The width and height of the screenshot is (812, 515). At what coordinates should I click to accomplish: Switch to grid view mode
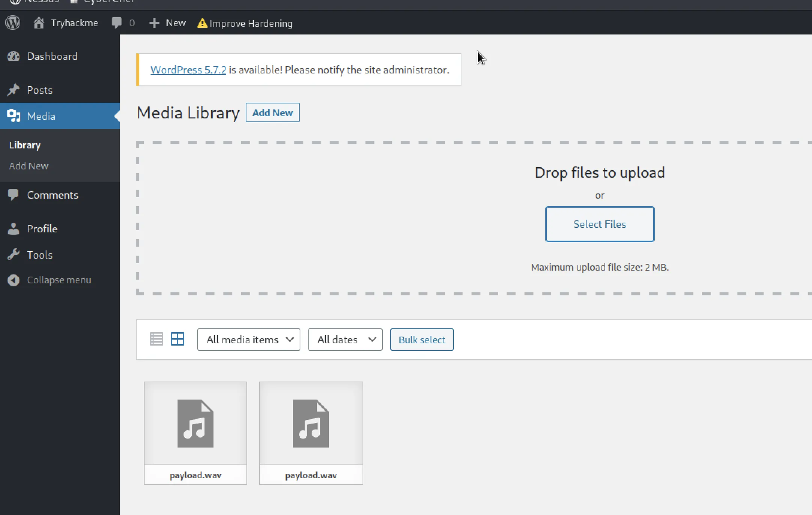(x=178, y=339)
